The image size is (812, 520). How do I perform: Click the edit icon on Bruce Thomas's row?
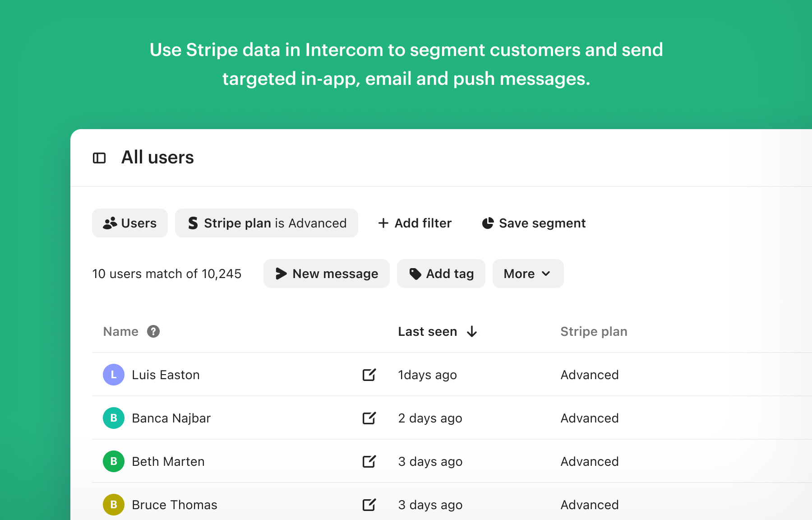click(x=369, y=505)
